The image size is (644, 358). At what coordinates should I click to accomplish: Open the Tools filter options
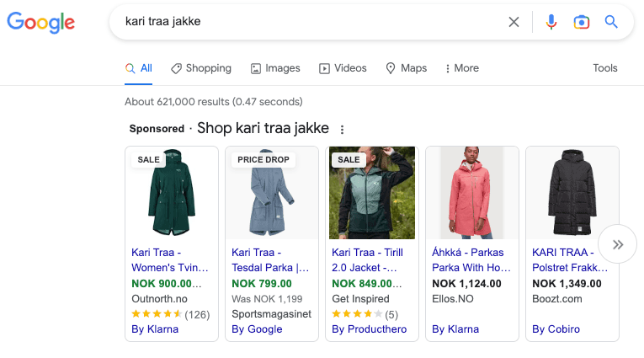(605, 68)
